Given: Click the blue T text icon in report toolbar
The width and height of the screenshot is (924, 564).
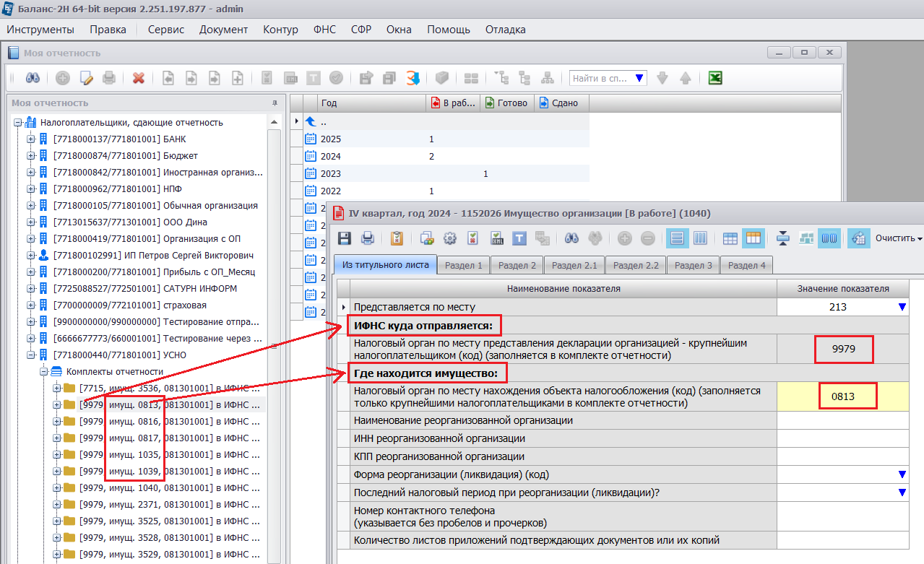Looking at the screenshot, I should (519, 238).
